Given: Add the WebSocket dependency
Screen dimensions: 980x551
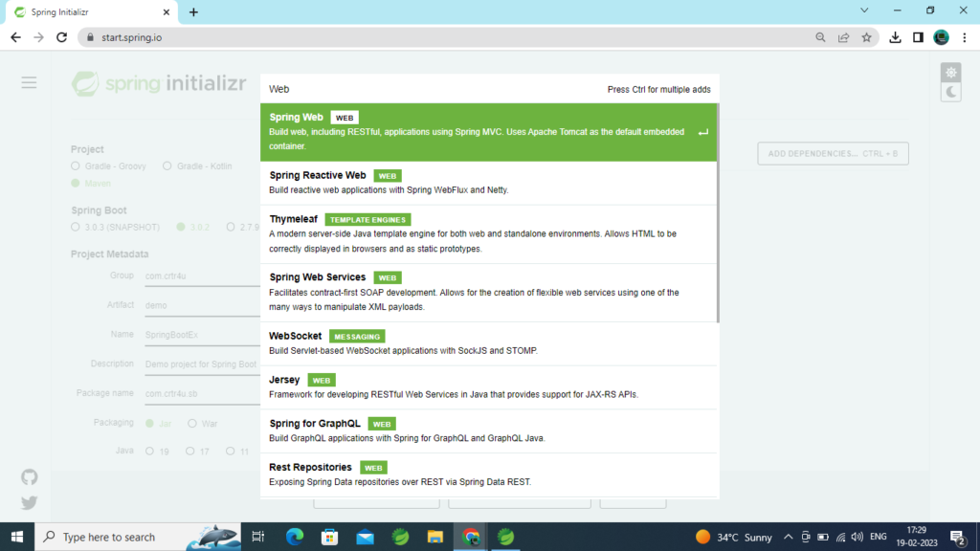Looking at the screenshot, I should click(489, 343).
